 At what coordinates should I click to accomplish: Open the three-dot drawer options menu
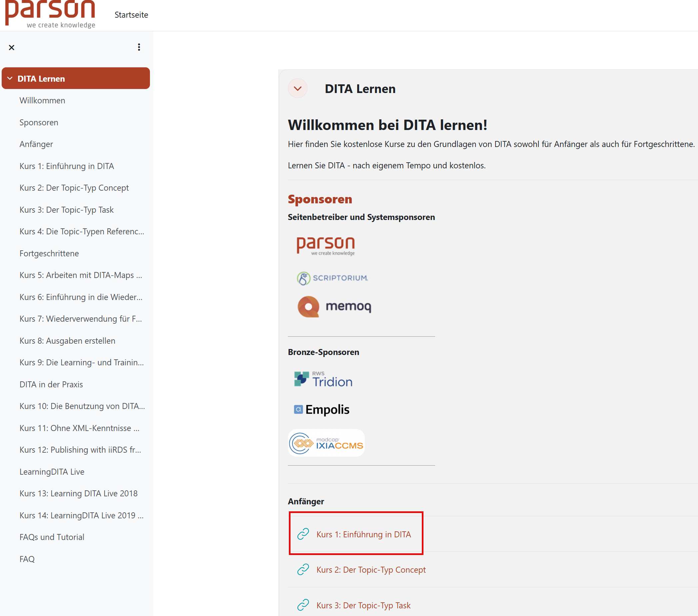click(139, 47)
